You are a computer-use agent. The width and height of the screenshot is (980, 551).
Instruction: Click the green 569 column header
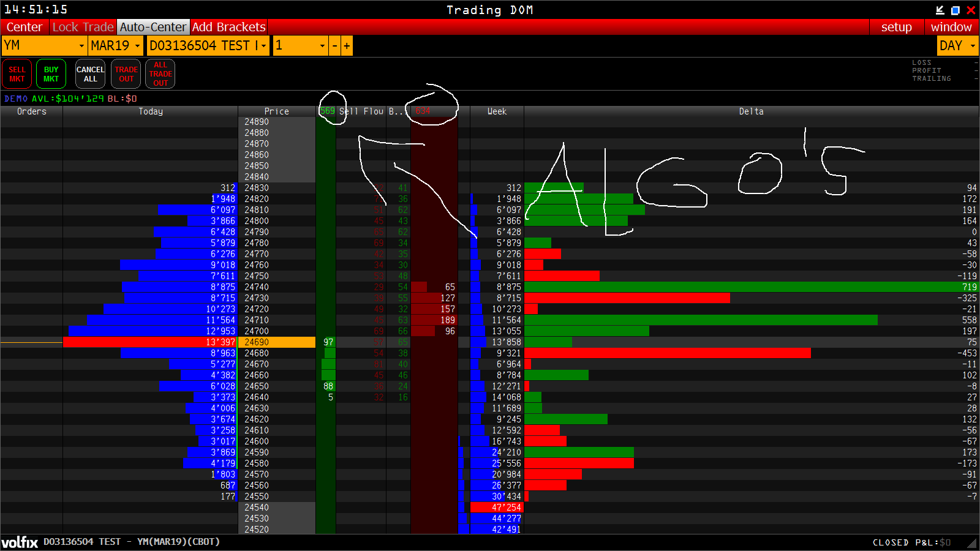(x=327, y=111)
